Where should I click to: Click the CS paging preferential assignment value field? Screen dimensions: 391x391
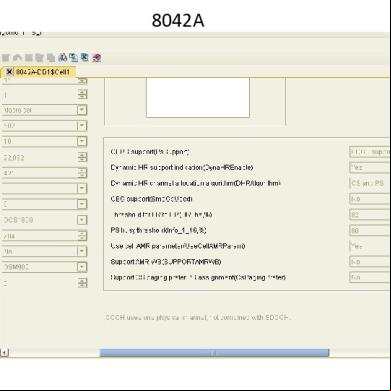(370, 277)
